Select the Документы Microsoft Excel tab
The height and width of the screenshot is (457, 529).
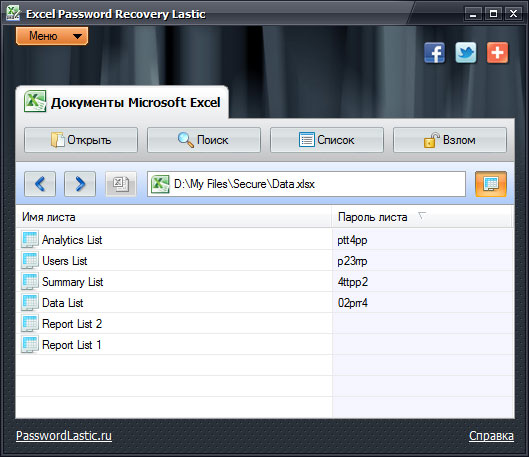tap(122, 102)
